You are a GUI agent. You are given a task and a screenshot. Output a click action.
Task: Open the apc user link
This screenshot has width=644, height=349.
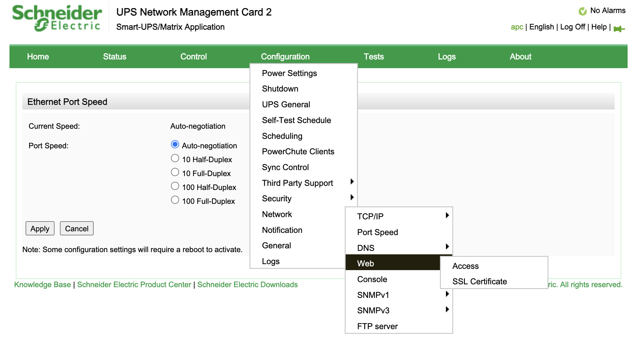click(517, 27)
